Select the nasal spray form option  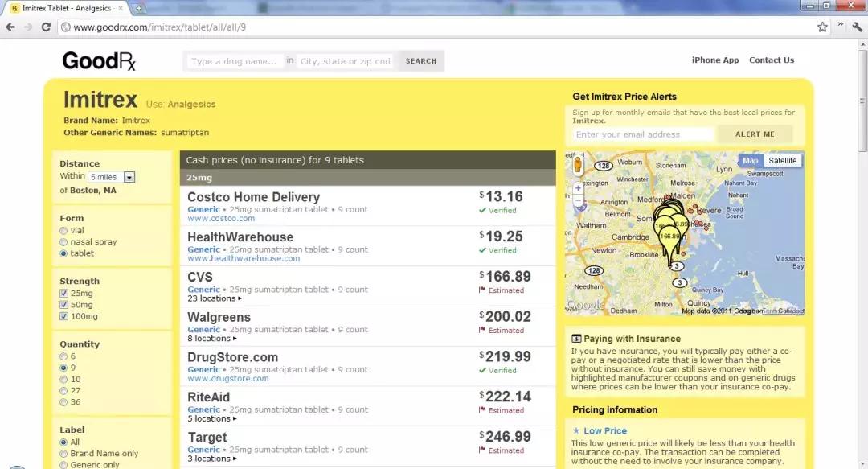[x=63, y=242]
